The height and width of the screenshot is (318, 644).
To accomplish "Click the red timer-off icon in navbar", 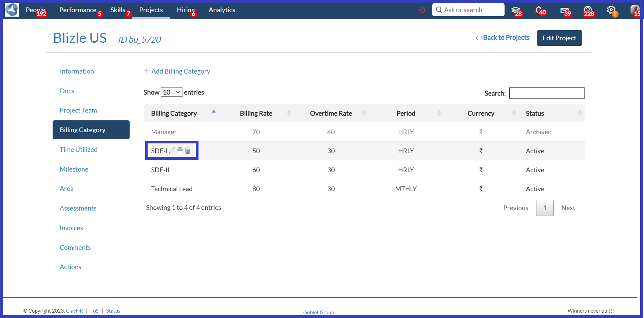I will tap(422, 10).
